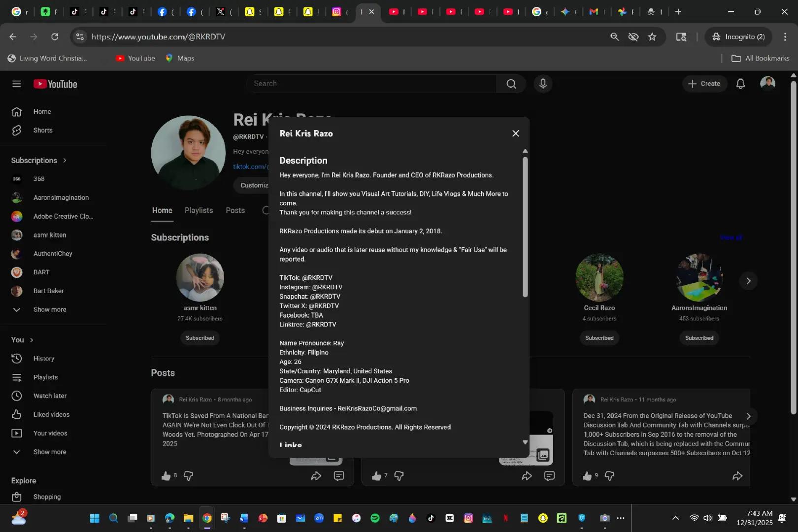The height and width of the screenshot is (532, 798).
Task: Expand Subscriptions section chevron
Action: [x=65, y=161]
